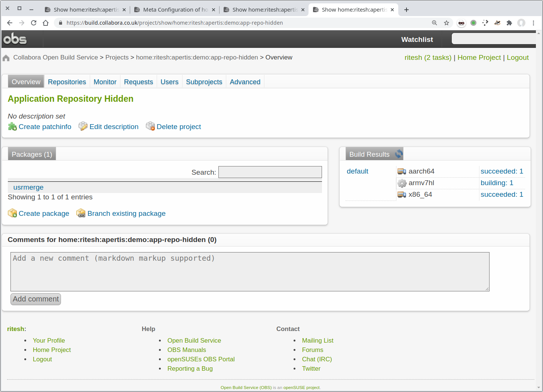Open the Requests tab
543x392 pixels.
click(x=139, y=82)
